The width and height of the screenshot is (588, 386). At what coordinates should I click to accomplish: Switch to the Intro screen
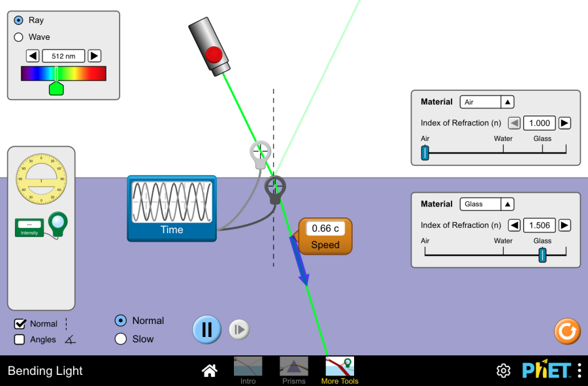pyautogui.click(x=248, y=370)
